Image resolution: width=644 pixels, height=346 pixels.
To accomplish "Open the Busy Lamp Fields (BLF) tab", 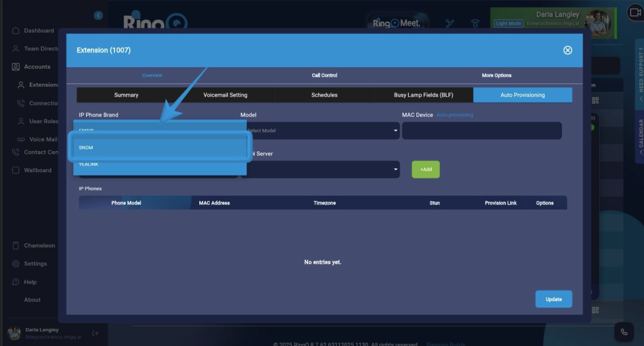I will [x=423, y=95].
